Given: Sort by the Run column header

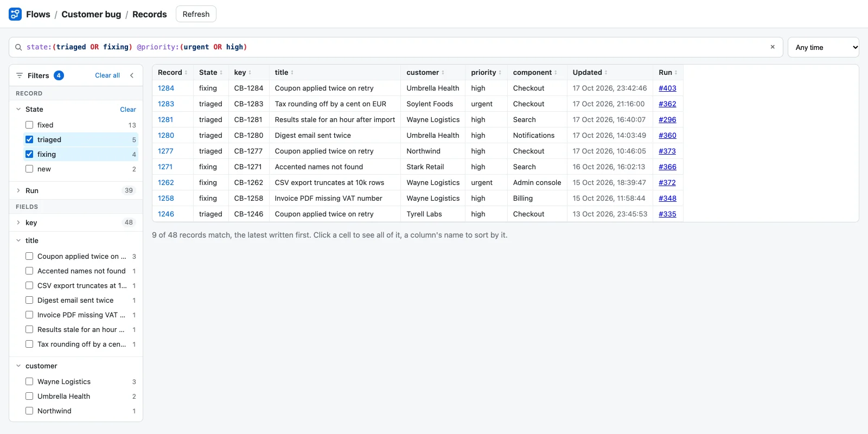Looking at the screenshot, I should point(668,72).
